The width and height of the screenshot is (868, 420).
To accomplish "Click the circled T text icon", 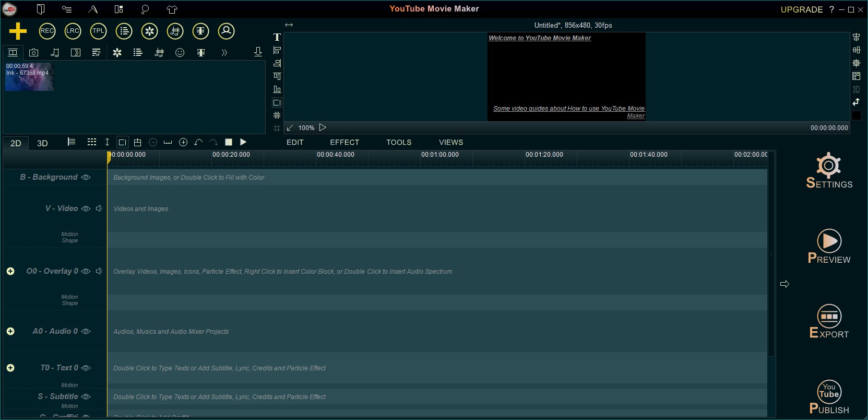I will click(x=201, y=31).
